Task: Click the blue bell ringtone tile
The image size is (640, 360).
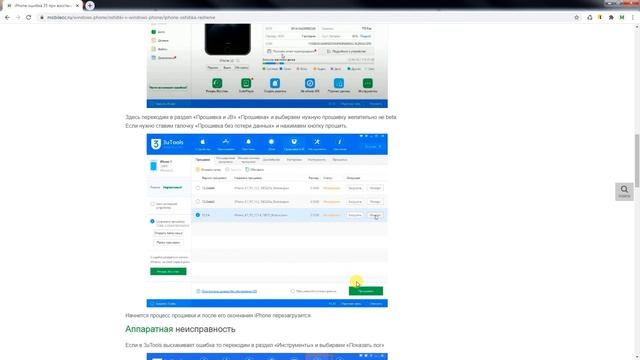Action: (x=275, y=83)
